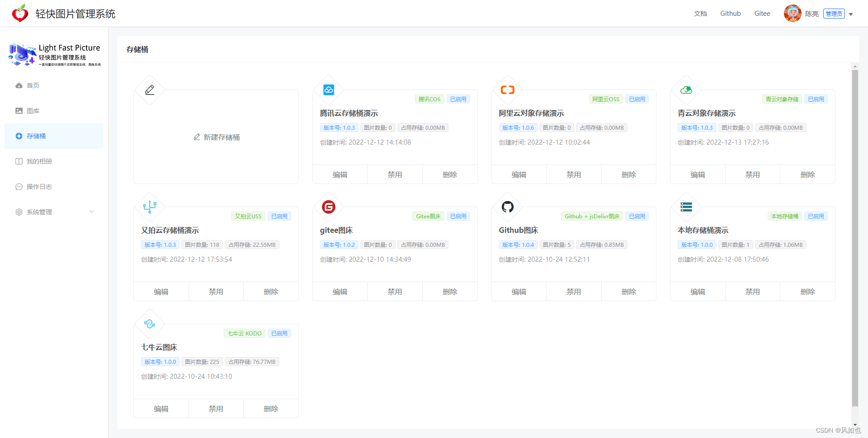Open the 文档 link in header
Image resolution: width=868 pixels, height=438 pixels.
pos(700,14)
